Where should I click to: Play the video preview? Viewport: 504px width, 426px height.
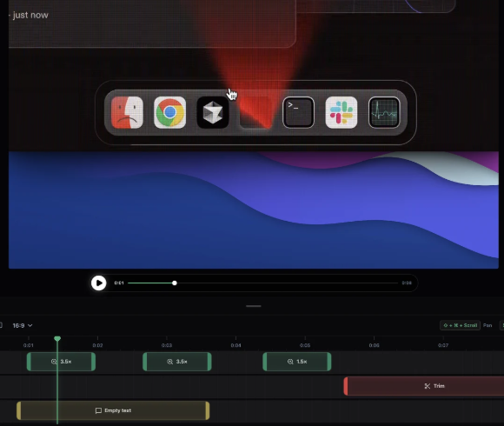99,283
